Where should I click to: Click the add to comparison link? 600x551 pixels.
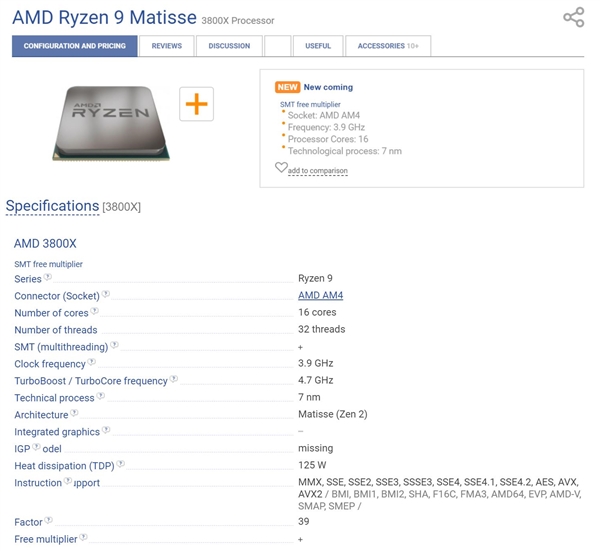coord(318,171)
